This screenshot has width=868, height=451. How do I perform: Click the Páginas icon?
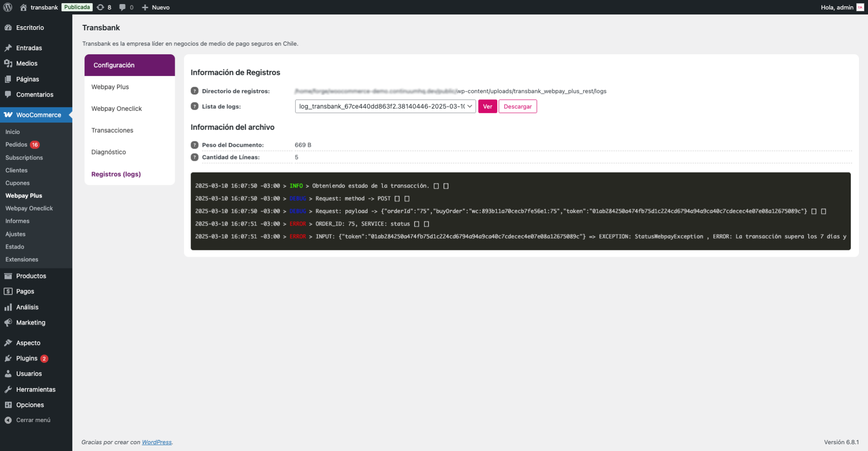click(x=8, y=79)
